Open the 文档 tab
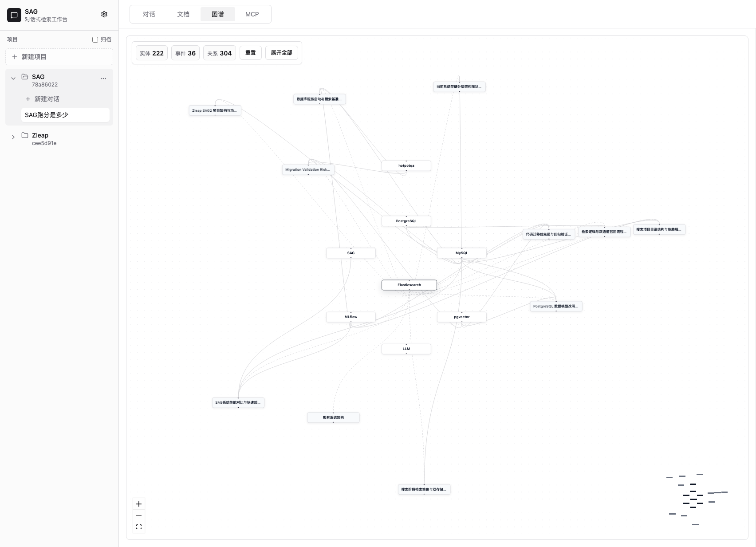This screenshot has height=547, width=756. tap(183, 14)
